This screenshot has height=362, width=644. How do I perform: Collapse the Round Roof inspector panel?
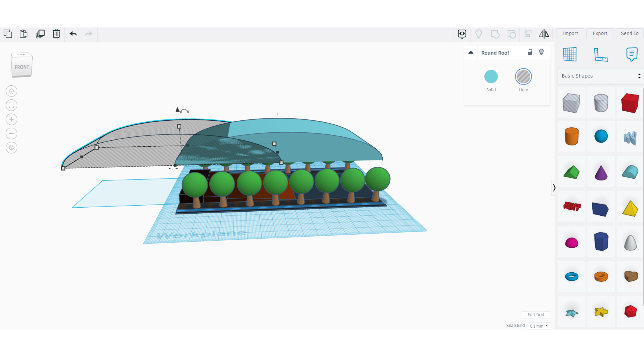coord(471,53)
